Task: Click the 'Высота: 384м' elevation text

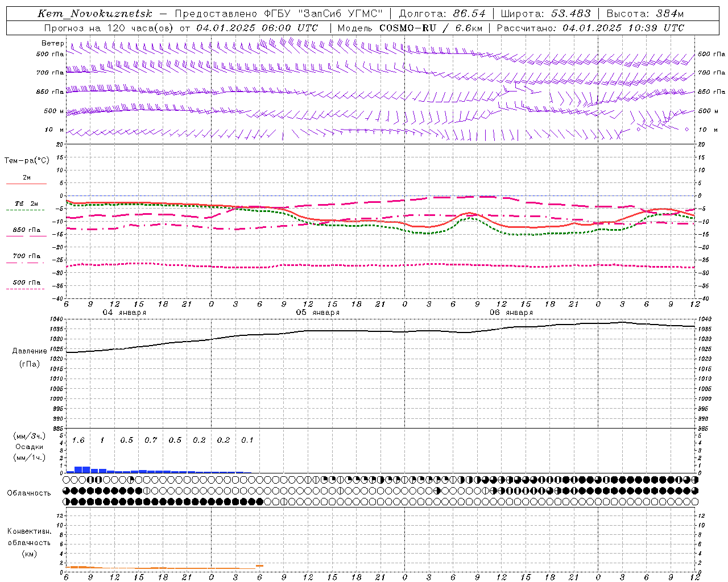Action: [x=645, y=14]
